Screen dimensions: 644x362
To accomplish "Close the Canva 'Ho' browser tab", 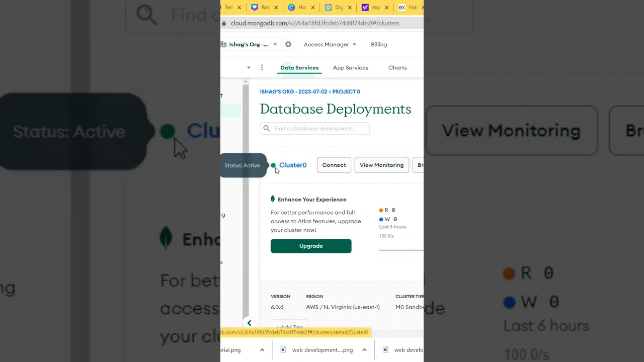I will click(x=313, y=8).
